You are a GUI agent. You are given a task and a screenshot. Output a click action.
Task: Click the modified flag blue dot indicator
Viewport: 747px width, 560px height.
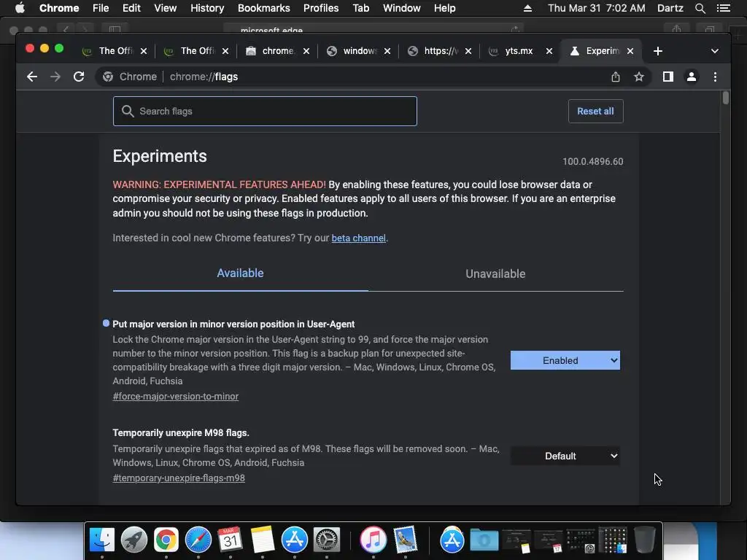coord(106,323)
